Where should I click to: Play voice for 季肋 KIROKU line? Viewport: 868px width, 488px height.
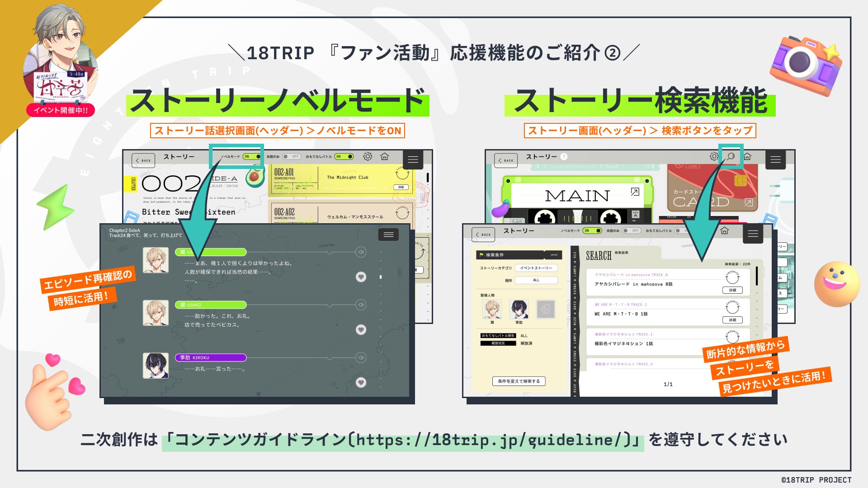[361, 358]
